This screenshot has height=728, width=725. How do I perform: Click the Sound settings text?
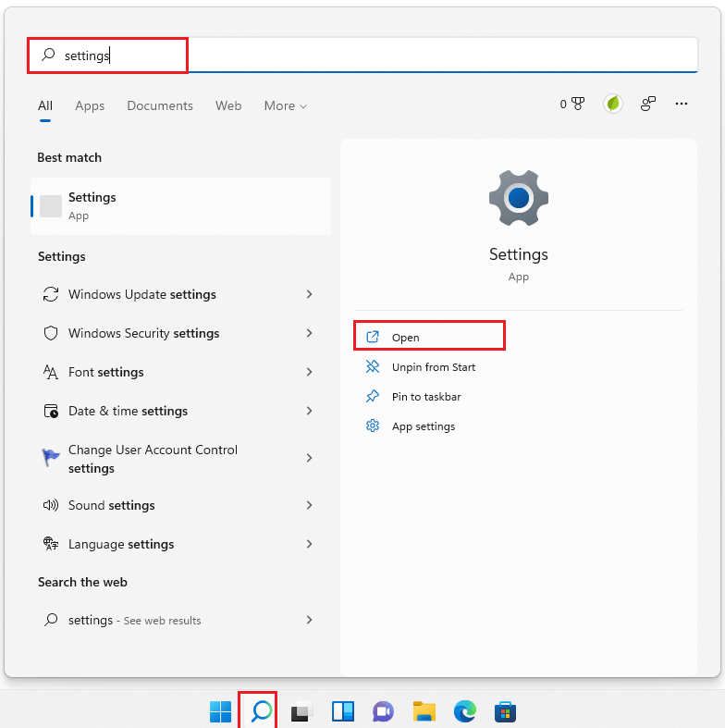(111, 505)
